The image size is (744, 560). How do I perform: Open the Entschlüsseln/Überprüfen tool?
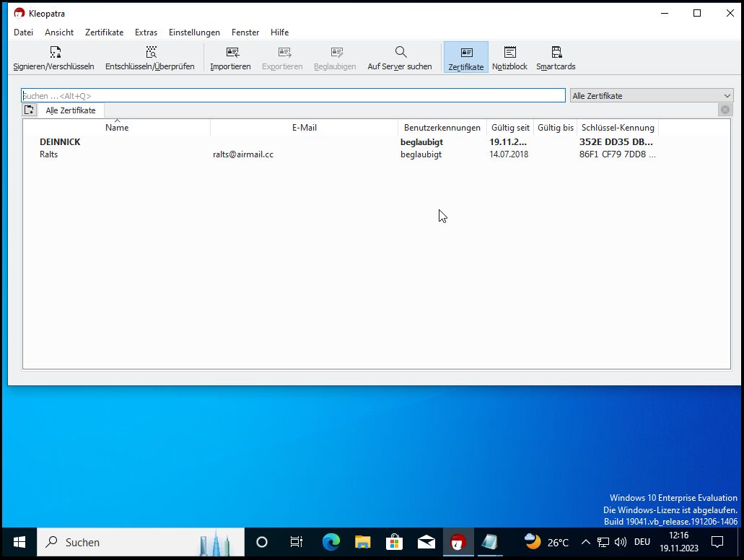pyautogui.click(x=150, y=58)
